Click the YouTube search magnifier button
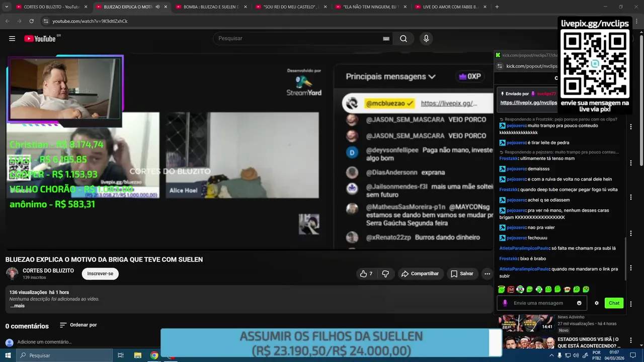The width and height of the screenshot is (644, 362). 404,39
